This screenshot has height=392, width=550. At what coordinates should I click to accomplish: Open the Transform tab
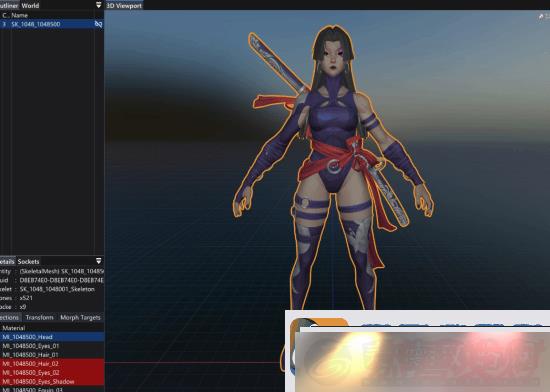coord(39,317)
